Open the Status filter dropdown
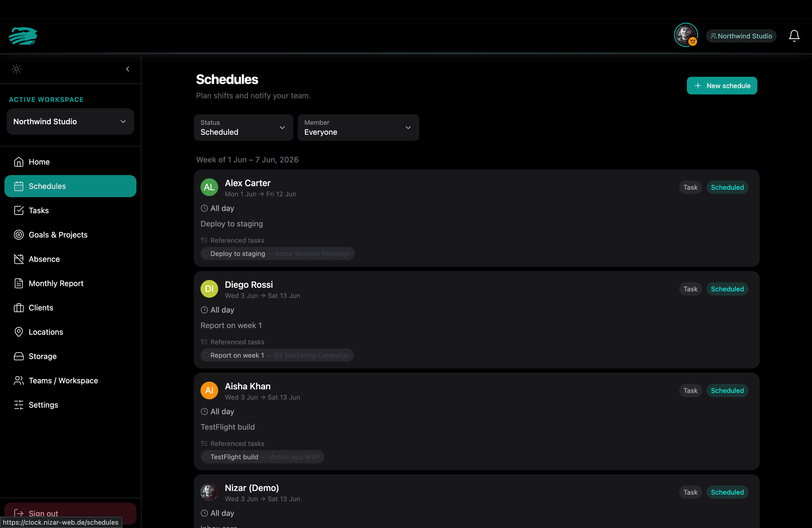 coord(243,128)
